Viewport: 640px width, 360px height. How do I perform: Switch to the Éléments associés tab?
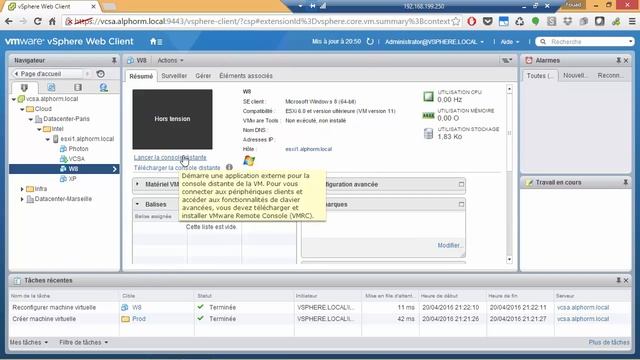(x=246, y=76)
